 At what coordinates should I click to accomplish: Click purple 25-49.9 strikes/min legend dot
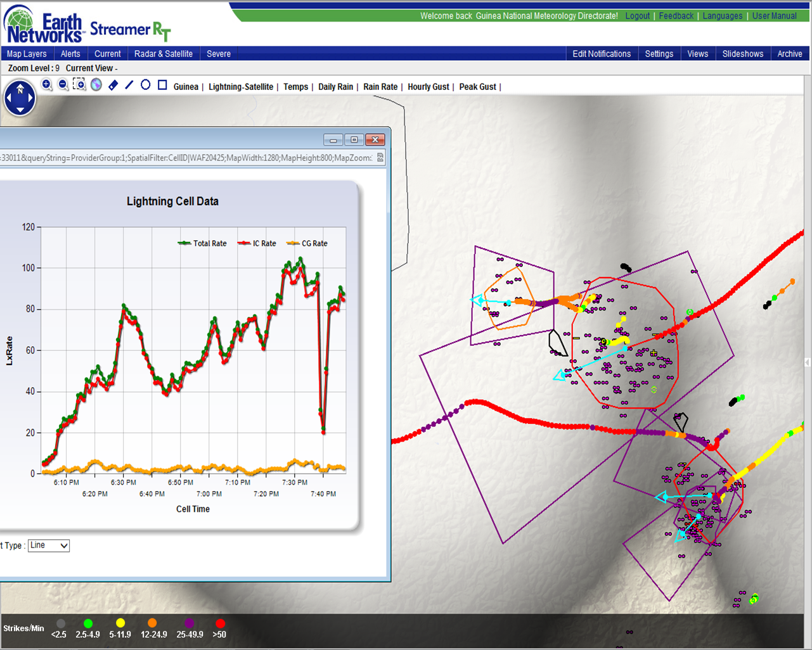(x=189, y=623)
